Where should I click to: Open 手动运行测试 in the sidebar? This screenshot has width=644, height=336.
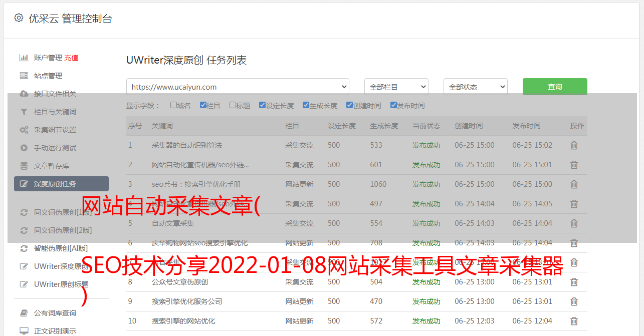point(55,148)
